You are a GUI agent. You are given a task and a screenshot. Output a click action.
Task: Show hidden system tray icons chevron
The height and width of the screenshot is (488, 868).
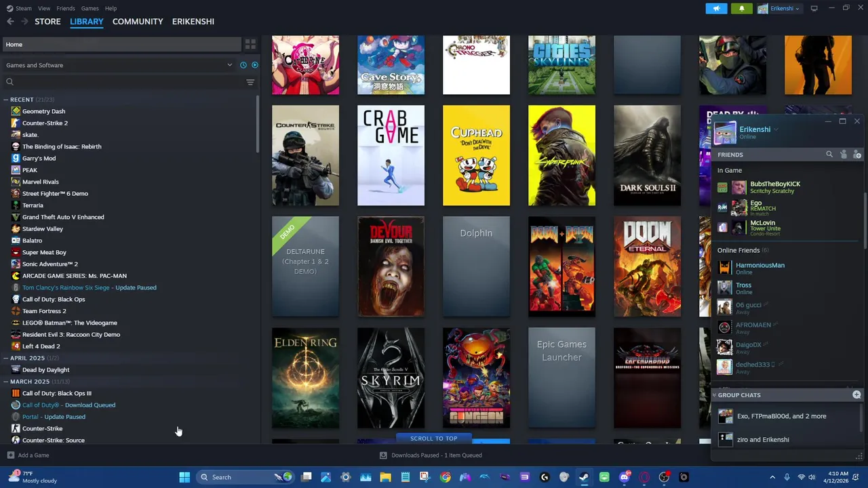(772, 477)
